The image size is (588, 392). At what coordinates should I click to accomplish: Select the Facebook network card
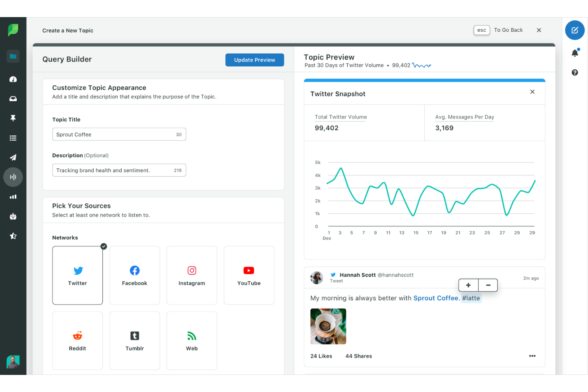(135, 276)
